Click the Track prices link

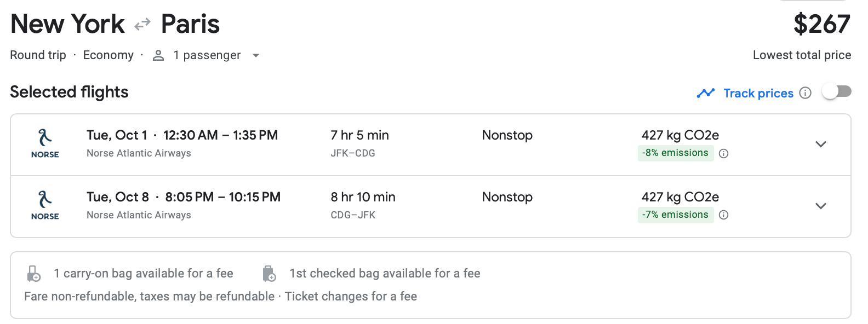click(x=758, y=93)
